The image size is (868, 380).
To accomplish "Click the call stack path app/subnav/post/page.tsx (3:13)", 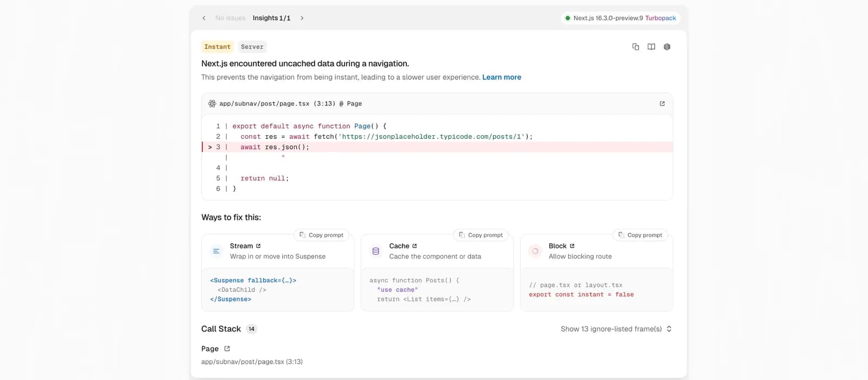I will click(252, 362).
